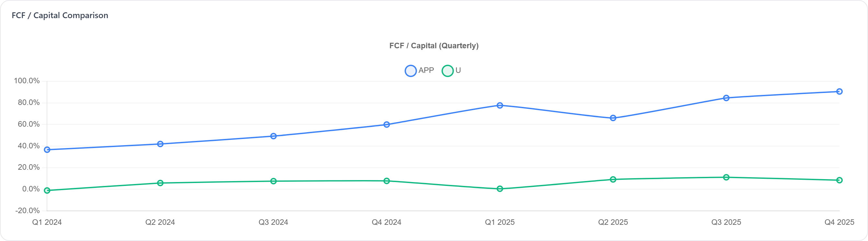Image resolution: width=868 pixels, height=241 pixels.
Task: Click U data point at Q2 2025
Action: tap(613, 179)
